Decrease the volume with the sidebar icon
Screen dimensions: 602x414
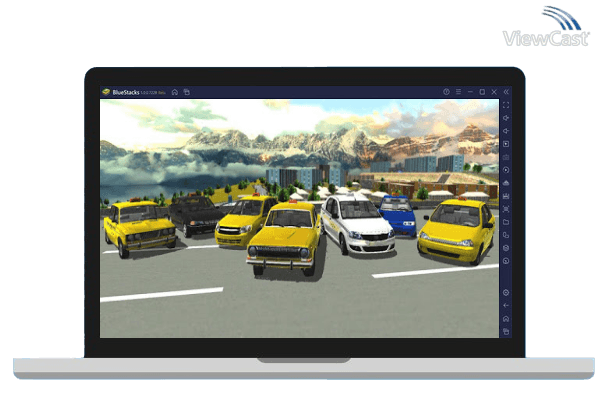tap(506, 131)
